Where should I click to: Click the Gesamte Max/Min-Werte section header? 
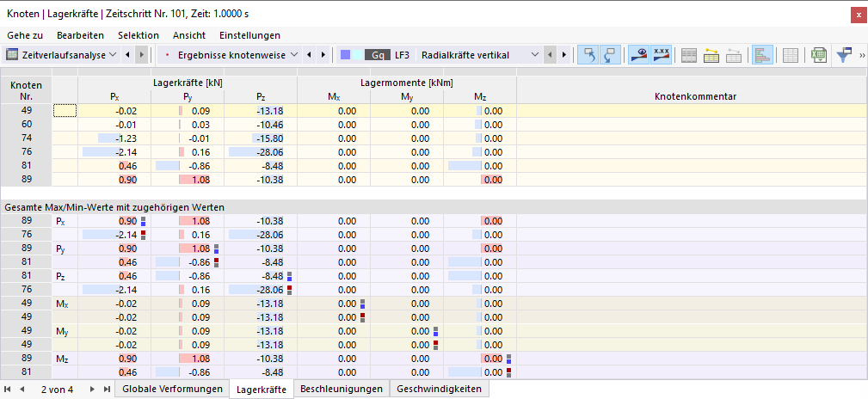[434, 206]
